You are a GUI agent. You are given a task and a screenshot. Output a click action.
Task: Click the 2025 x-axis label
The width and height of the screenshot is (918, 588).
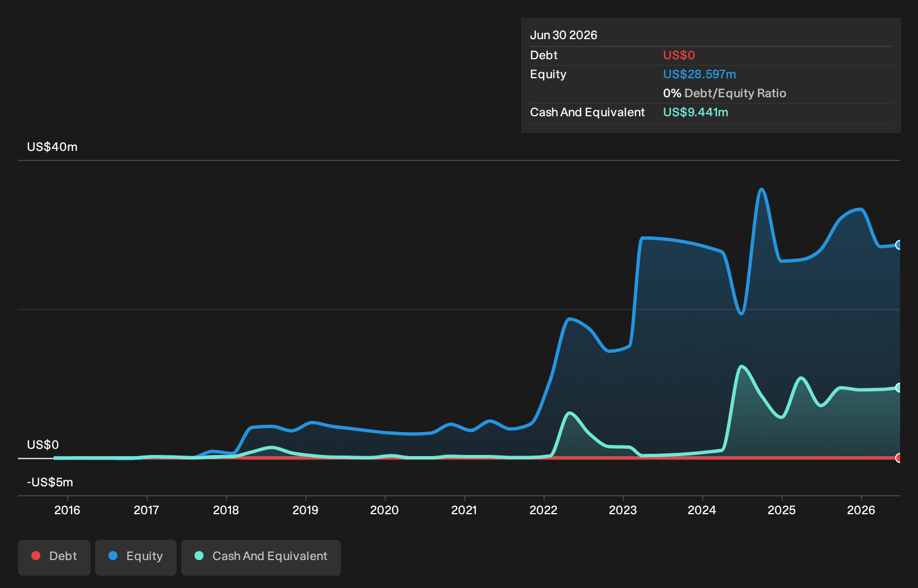pos(782,510)
